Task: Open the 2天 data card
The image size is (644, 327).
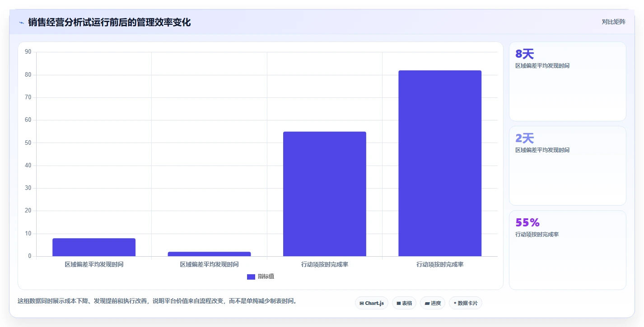Action: pos(568,166)
